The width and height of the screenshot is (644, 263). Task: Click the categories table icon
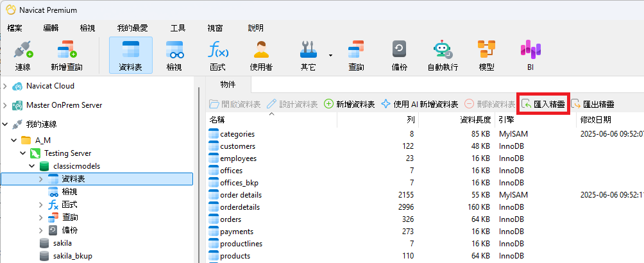tap(214, 134)
